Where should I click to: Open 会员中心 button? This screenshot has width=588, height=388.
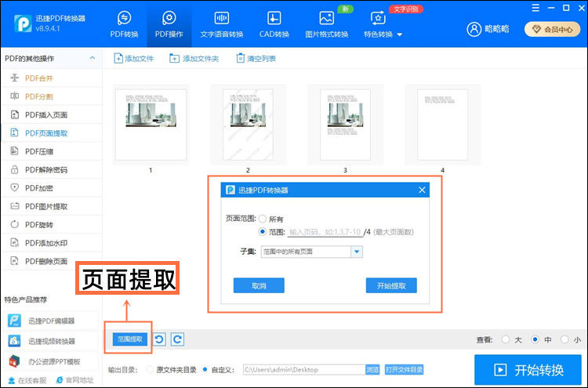point(553,29)
